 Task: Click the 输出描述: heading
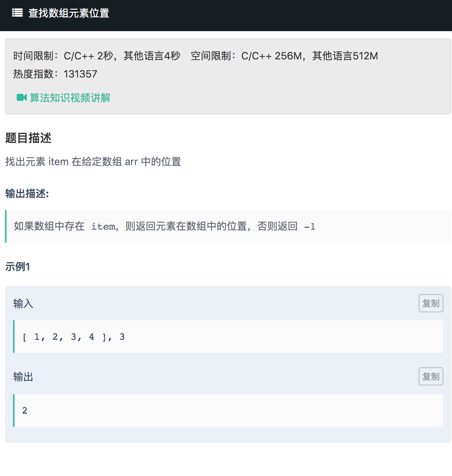coord(27,193)
